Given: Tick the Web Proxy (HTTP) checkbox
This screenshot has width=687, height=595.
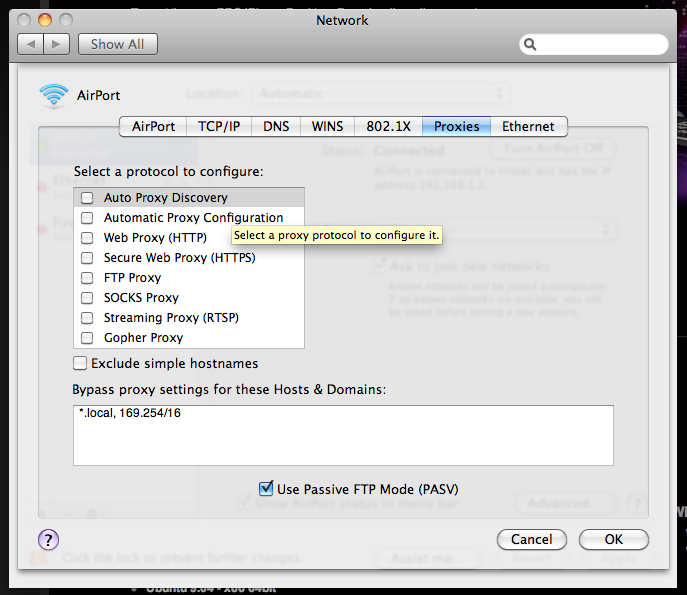Looking at the screenshot, I should (x=87, y=238).
